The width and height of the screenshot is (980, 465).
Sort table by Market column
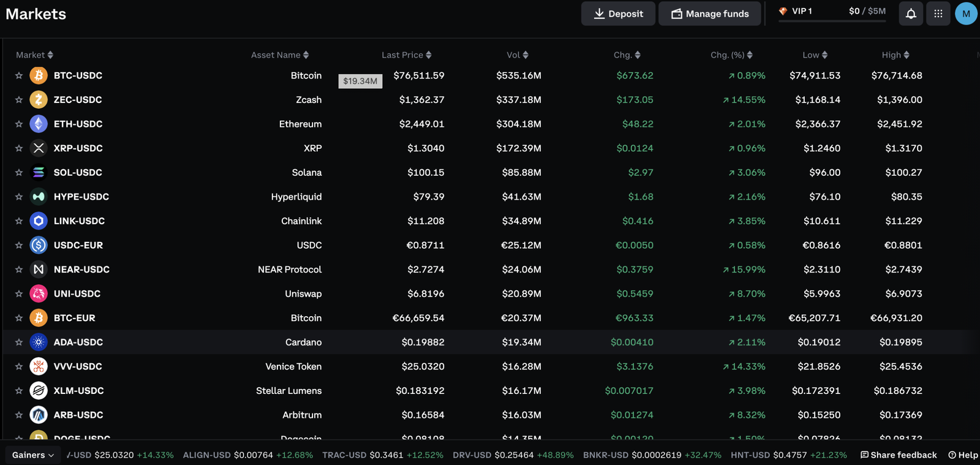point(34,55)
